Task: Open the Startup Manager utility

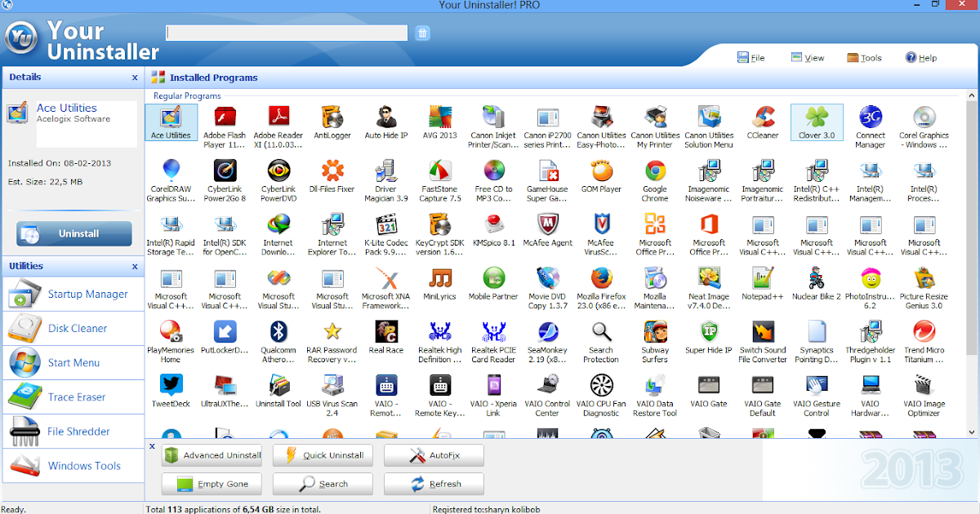Action: (x=73, y=294)
